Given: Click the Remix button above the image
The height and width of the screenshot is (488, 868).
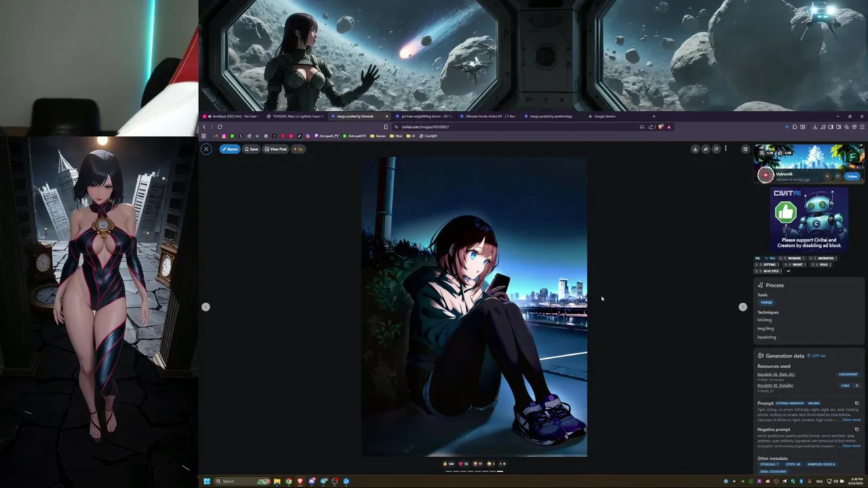Looking at the screenshot, I should [x=230, y=149].
